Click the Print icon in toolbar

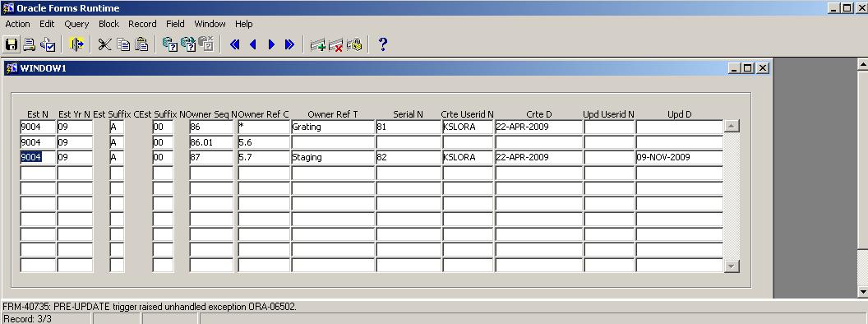click(x=29, y=44)
